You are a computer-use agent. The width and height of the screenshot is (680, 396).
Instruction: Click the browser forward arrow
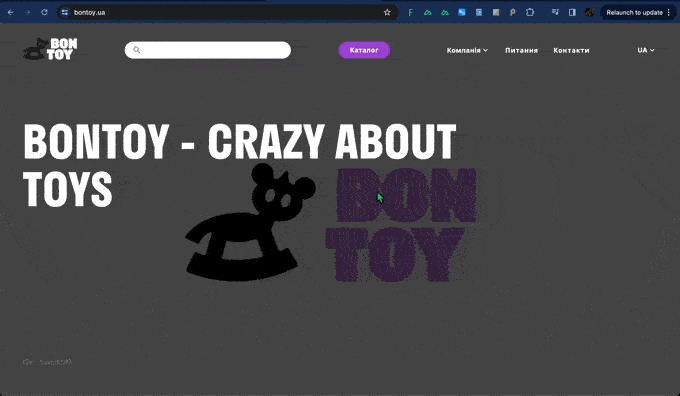pyautogui.click(x=27, y=12)
